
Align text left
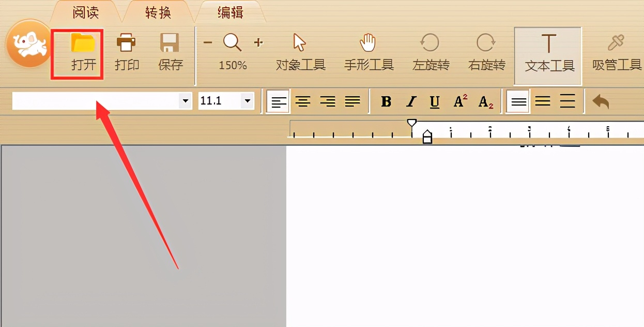(278, 101)
